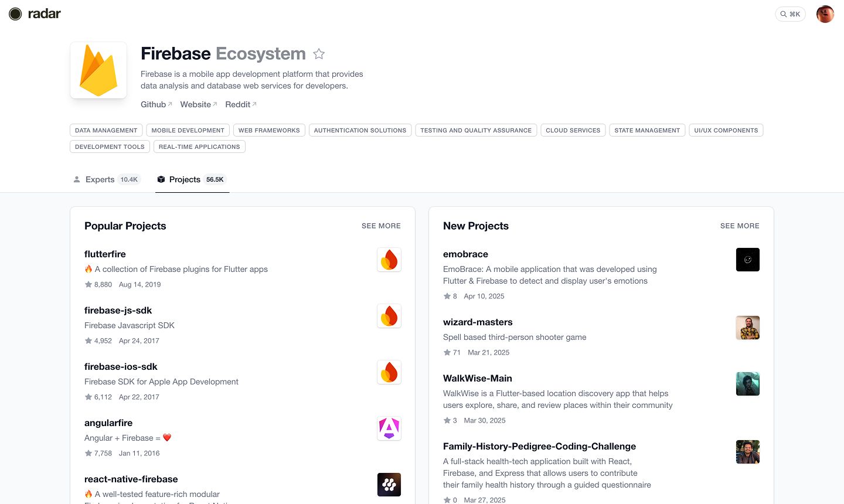Click the 'Mar 21, 2025' date
The height and width of the screenshot is (504, 844).
[x=489, y=352]
